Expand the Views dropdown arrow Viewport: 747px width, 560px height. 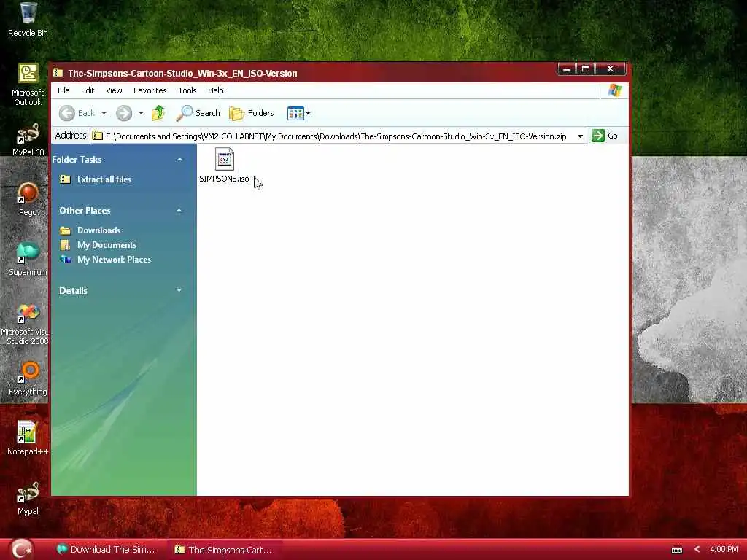309,113
